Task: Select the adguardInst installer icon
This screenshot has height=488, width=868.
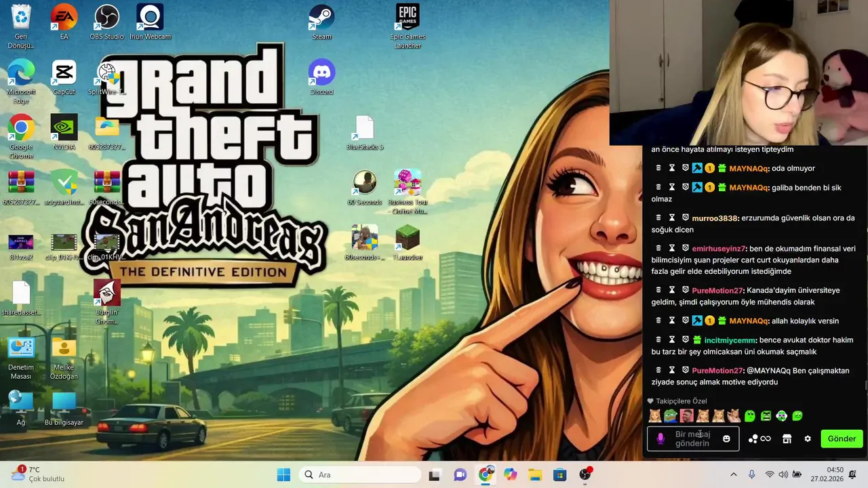Action: click(64, 188)
